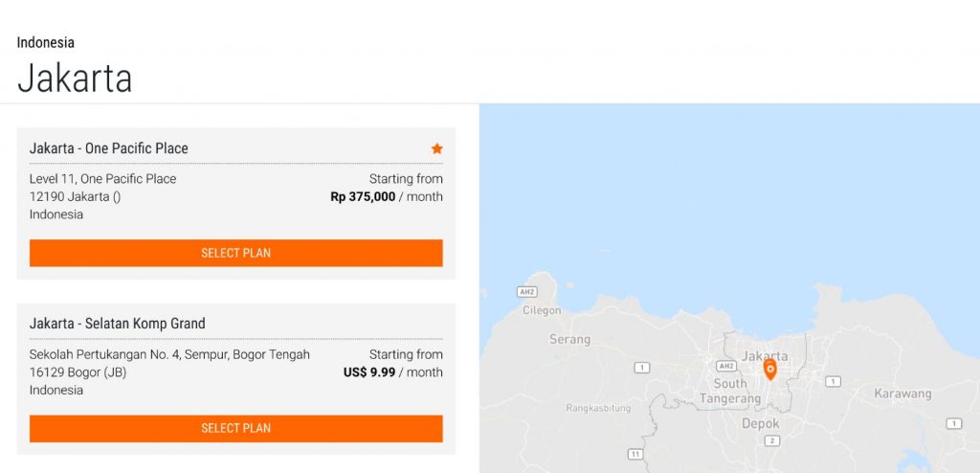Screen dimensions: 980x473
Task: Open Jakarta - Selatan Komp Grand title
Action: (118, 324)
